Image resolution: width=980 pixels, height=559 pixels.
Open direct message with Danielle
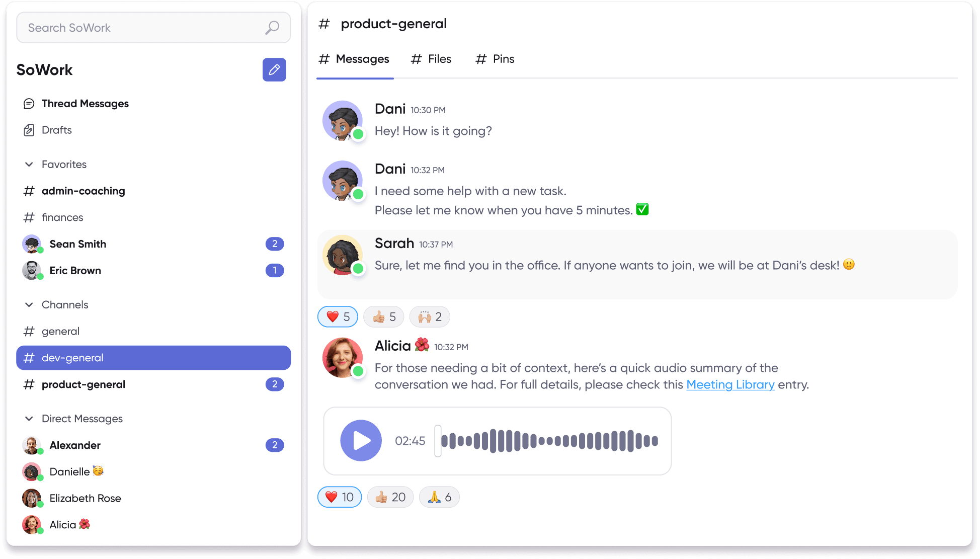69,472
